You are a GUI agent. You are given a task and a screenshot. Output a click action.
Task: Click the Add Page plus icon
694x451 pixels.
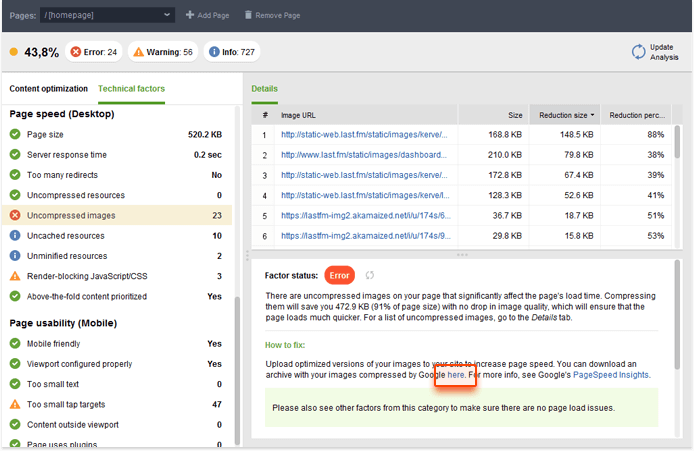tap(191, 16)
